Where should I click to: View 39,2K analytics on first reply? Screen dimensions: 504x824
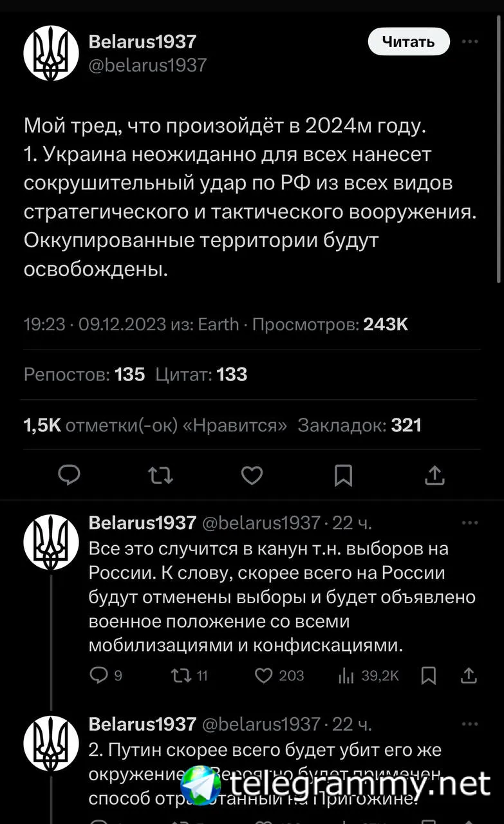pos(369,675)
